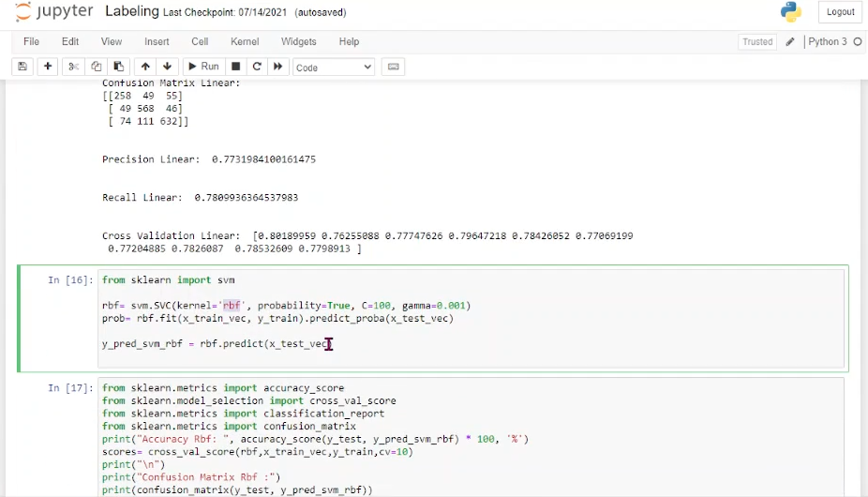The height and width of the screenshot is (497, 868).
Task: Select cell 16 via its In [16] prompt
Action: tap(70, 279)
